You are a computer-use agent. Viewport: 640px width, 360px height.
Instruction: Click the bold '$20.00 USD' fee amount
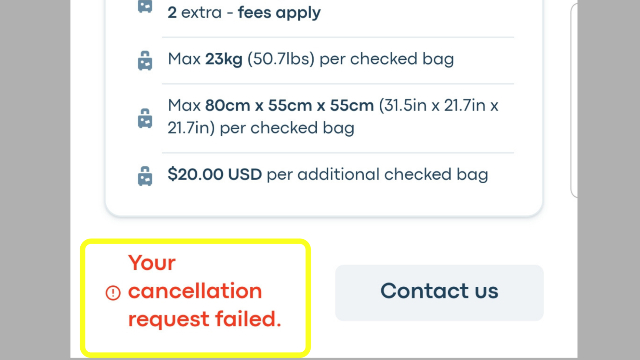[x=215, y=174]
